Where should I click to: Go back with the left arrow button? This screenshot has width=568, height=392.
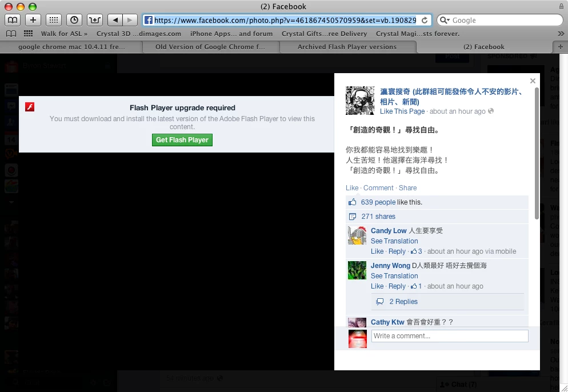[115, 20]
